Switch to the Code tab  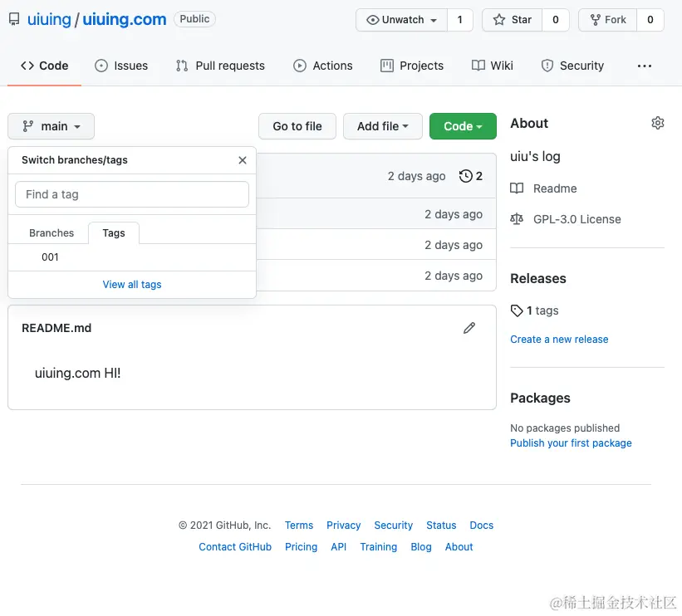[44, 66]
